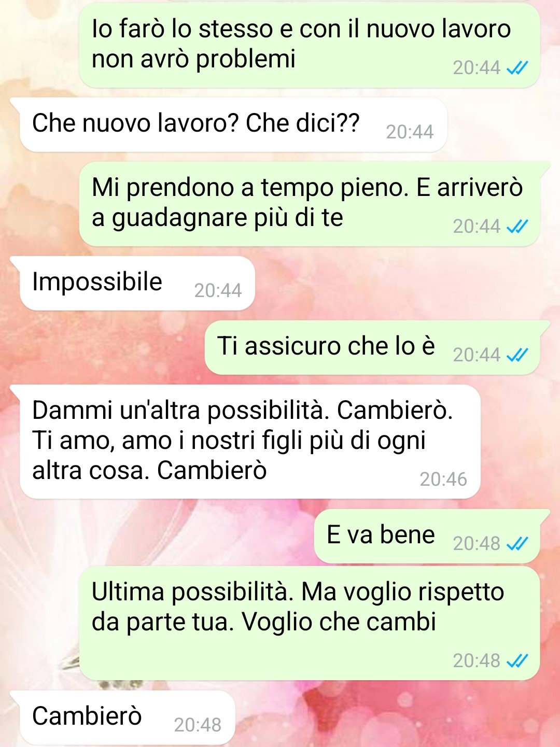
Task: Tap the 'Ultima possibilità. Ma voglio rispetto' bubble
Action: [x=310, y=623]
